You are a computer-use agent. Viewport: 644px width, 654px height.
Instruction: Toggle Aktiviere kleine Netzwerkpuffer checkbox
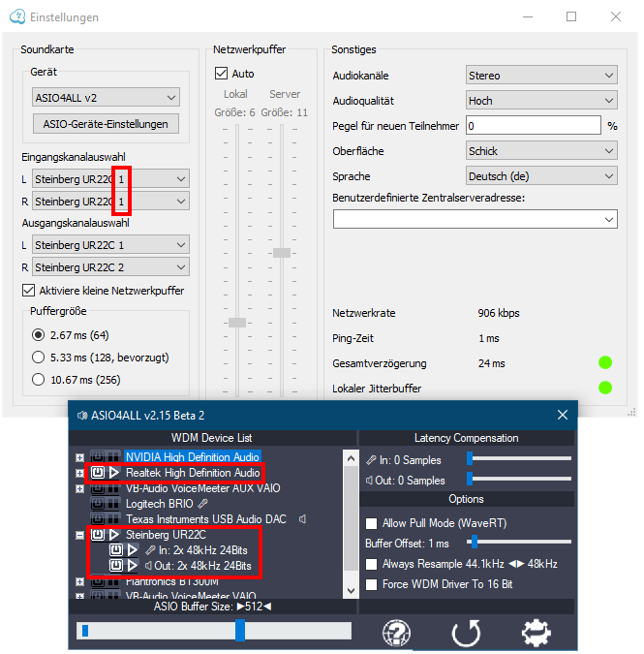pos(28,291)
